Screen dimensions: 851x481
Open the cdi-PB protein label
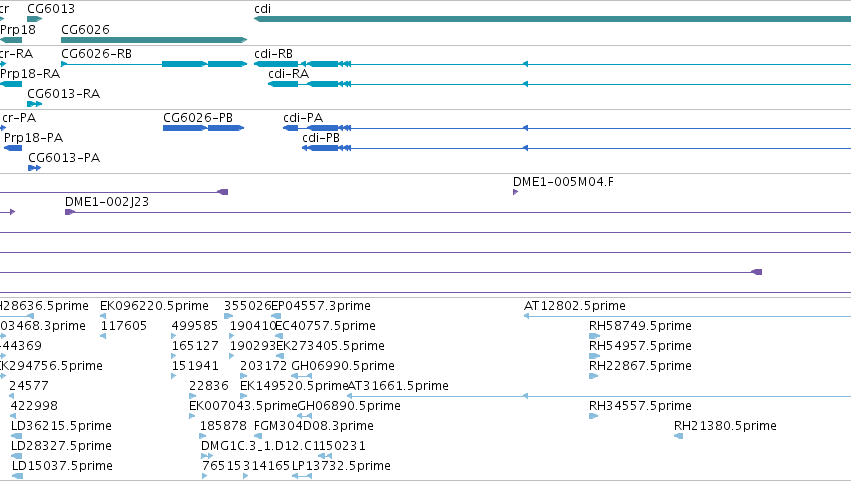tap(321, 138)
